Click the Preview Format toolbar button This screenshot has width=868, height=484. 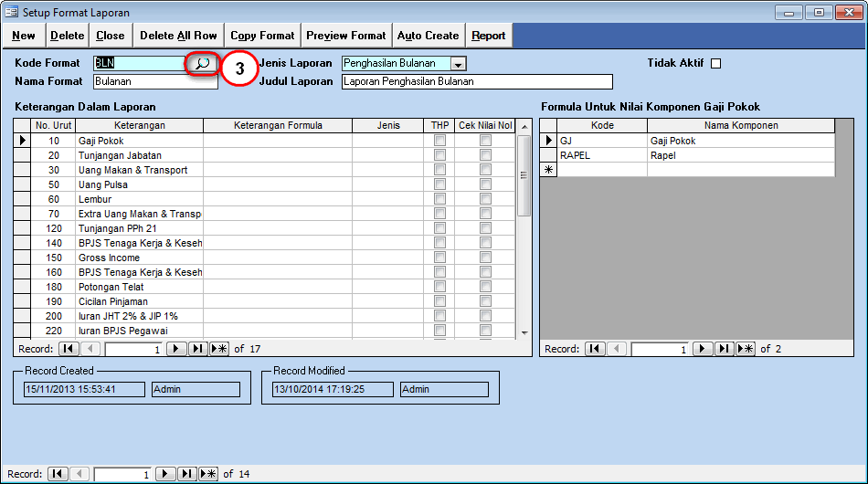tap(346, 36)
